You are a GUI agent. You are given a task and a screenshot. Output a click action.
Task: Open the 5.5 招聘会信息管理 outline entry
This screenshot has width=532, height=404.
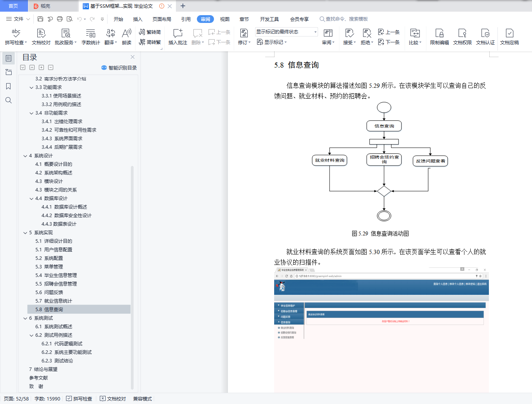[x=56, y=284]
